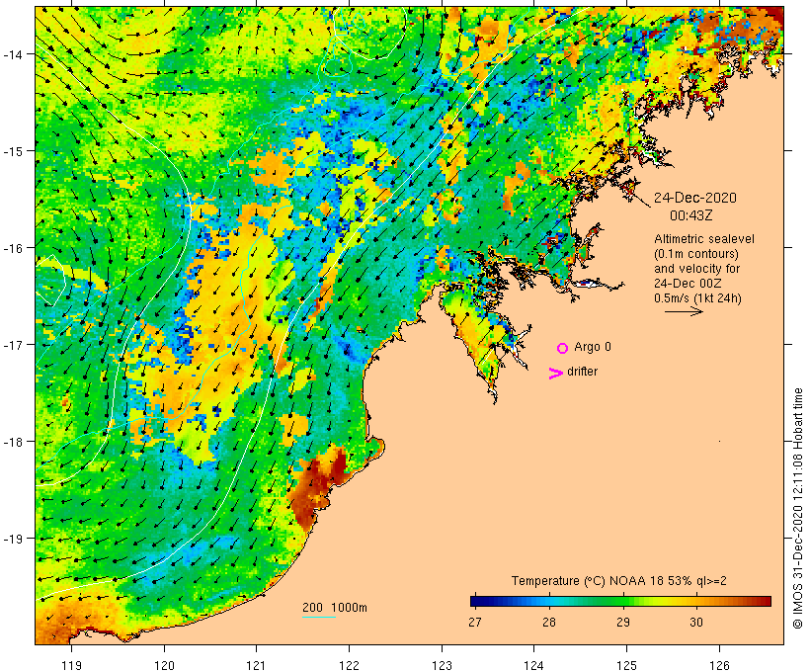810x672 pixels.
Task: Click the colorbar value 29
Action: tap(623, 622)
